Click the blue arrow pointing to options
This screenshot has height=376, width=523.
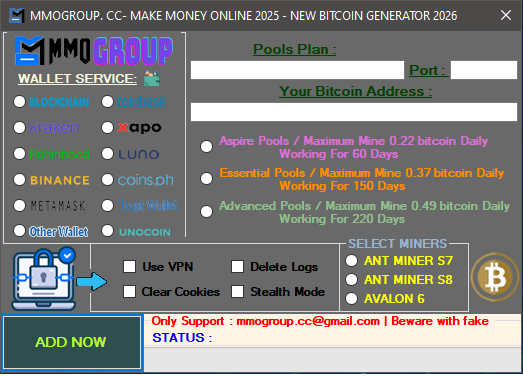[x=92, y=282]
